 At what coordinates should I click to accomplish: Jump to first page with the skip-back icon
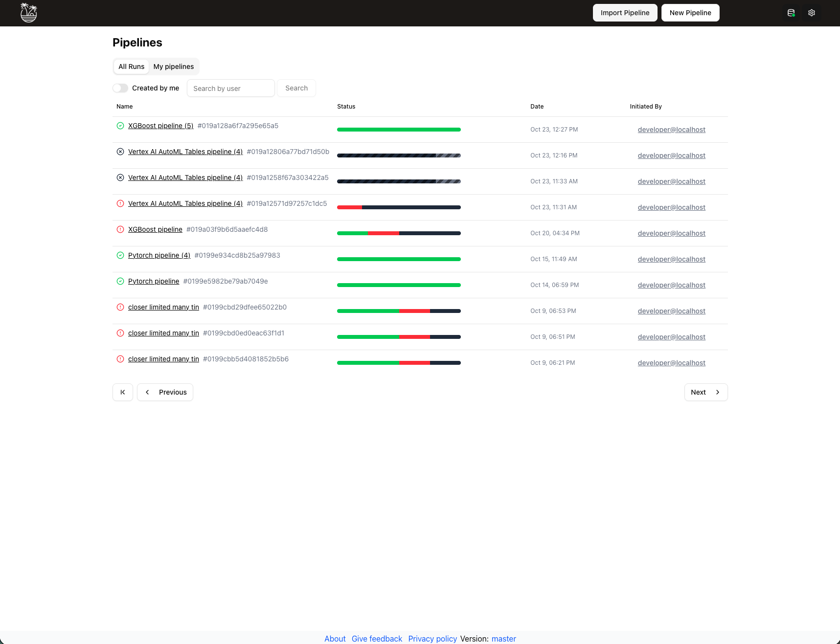pyautogui.click(x=123, y=392)
